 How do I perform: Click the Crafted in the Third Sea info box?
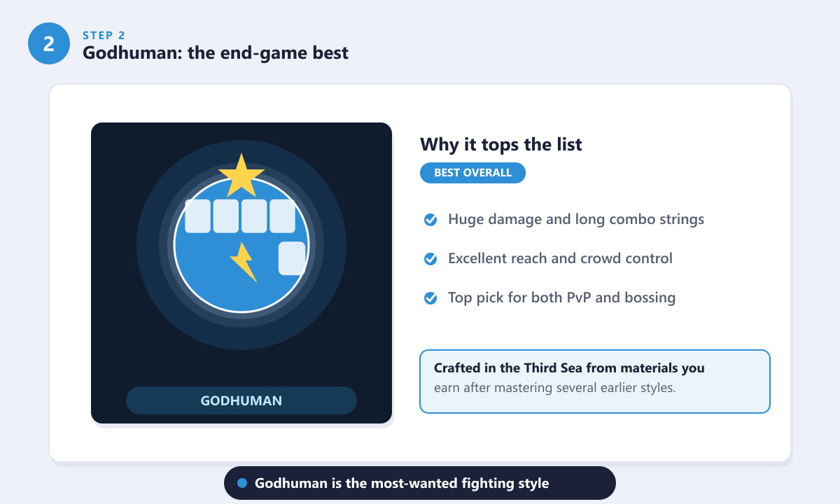tap(595, 381)
